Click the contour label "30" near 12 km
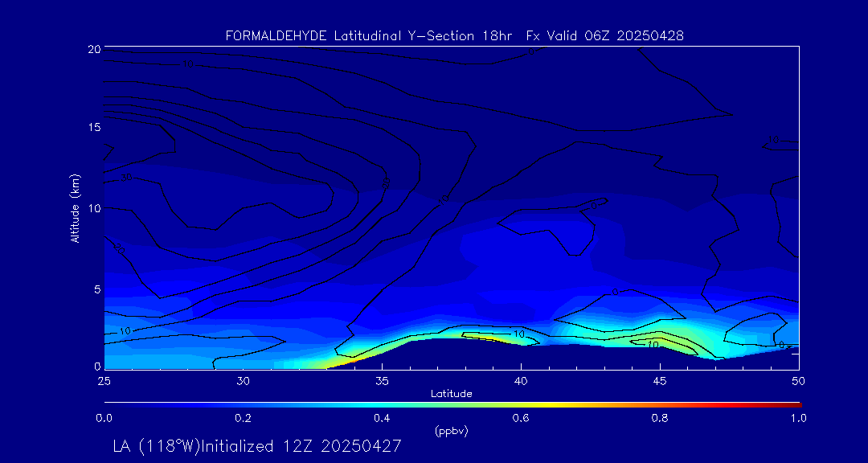The image size is (868, 463). [127, 178]
